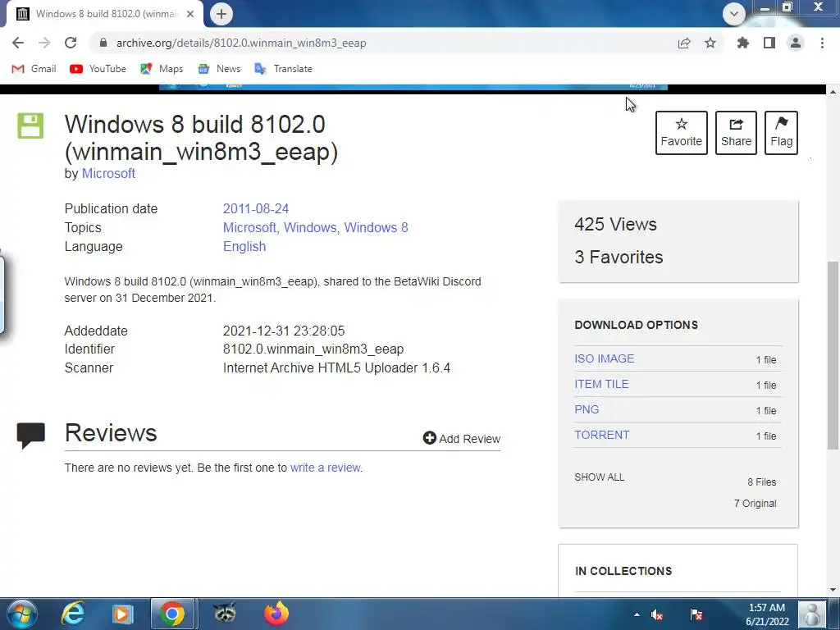Image resolution: width=840 pixels, height=630 pixels.
Task: Click the address bar URL
Action: (241, 43)
